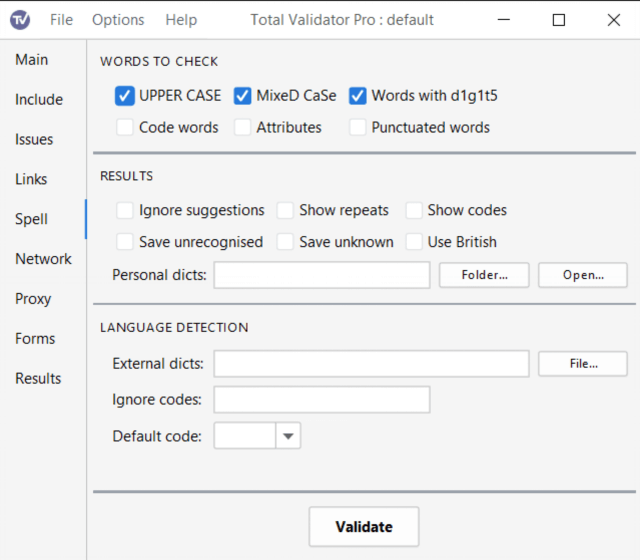Browse external dicts with File... button
The width and height of the screenshot is (640, 560).
tap(582, 364)
